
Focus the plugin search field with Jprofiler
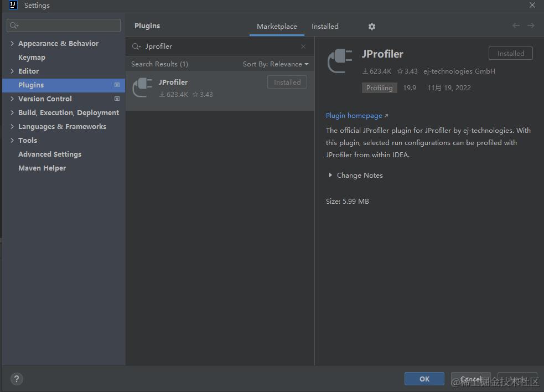click(x=220, y=46)
